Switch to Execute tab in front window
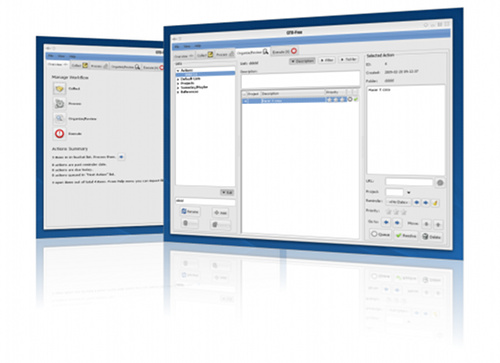Screen dimensions: 500x363 [284, 51]
